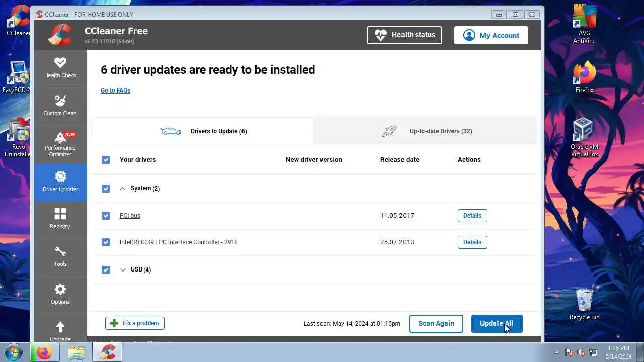The height and width of the screenshot is (362, 644).
Task: Click Firefox icon in taskbar
Action: pos(44,352)
